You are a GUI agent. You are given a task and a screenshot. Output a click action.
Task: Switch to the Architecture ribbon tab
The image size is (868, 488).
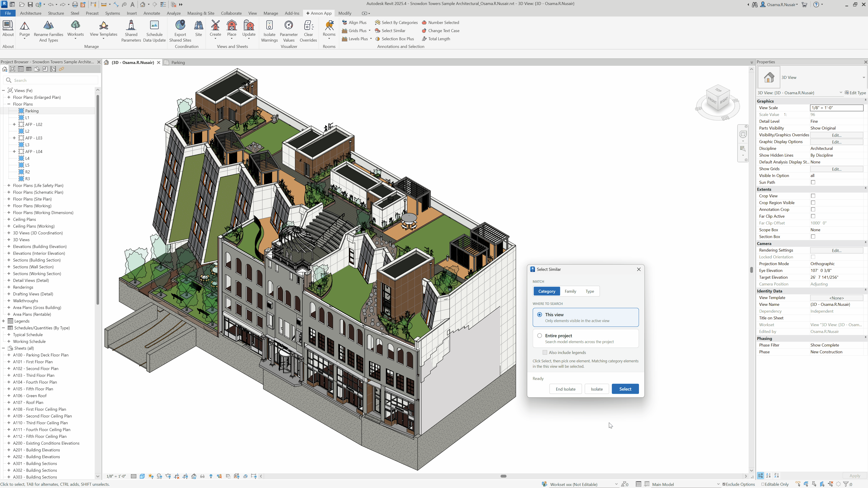pos(31,13)
